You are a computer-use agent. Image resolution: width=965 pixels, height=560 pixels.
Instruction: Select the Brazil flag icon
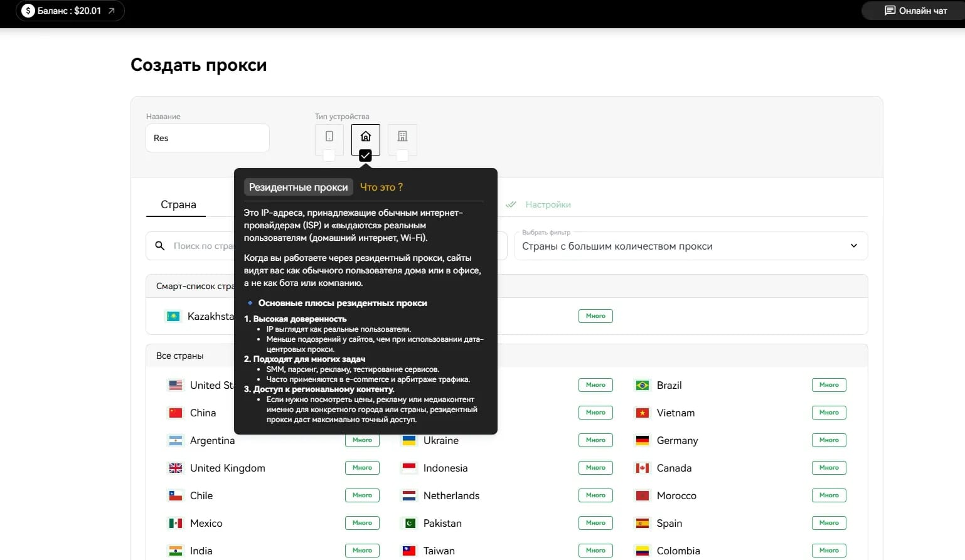(642, 385)
